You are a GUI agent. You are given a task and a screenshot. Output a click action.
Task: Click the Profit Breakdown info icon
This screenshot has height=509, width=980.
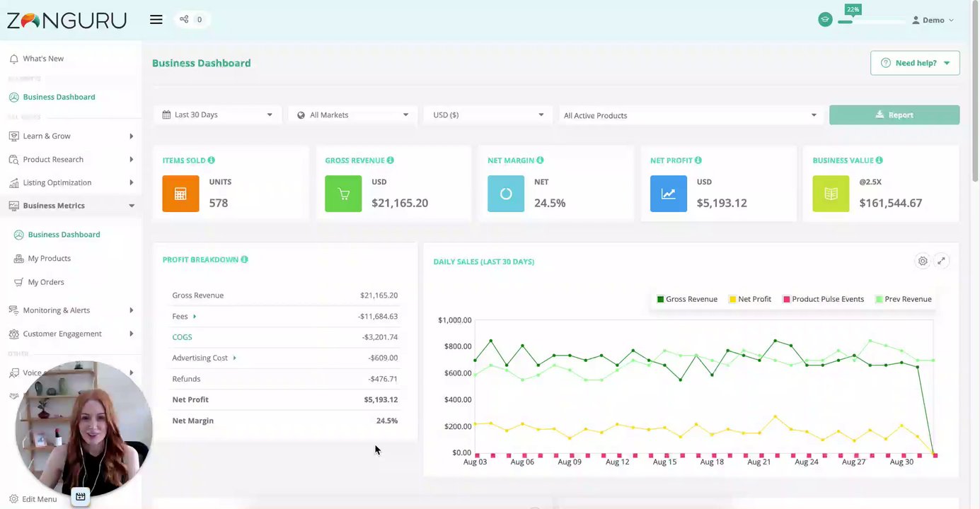tap(244, 259)
